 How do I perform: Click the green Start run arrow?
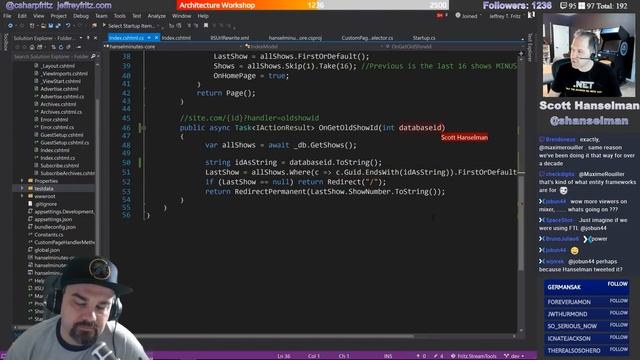pyautogui.click(x=104, y=25)
